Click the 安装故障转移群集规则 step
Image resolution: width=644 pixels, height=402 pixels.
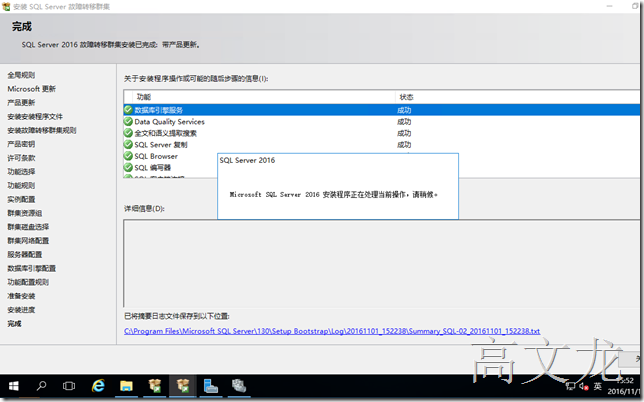click(41, 130)
